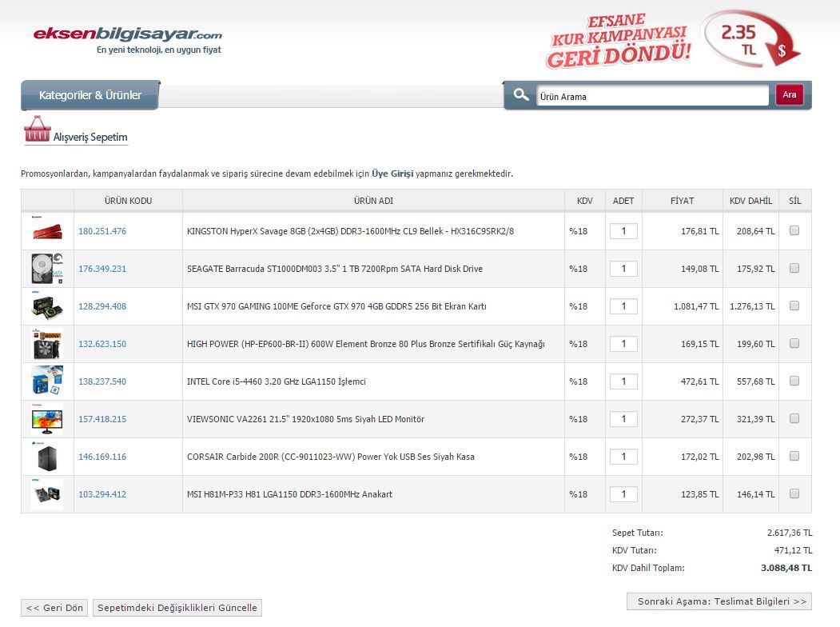Viewport: 840px width, 627px height.
Task: Open product code 138.237.540
Action: pyautogui.click(x=102, y=381)
